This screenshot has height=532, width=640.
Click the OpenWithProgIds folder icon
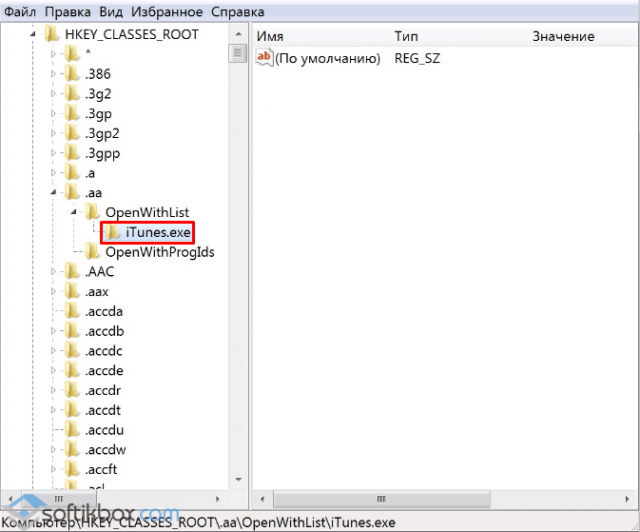[93, 252]
